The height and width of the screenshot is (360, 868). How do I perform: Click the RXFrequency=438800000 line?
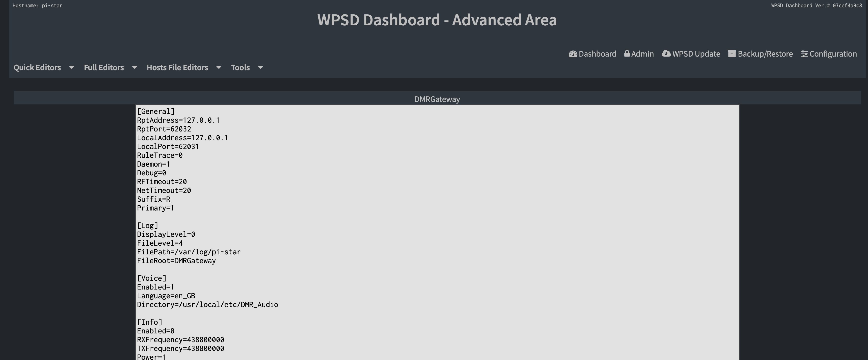tap(180, 340)
